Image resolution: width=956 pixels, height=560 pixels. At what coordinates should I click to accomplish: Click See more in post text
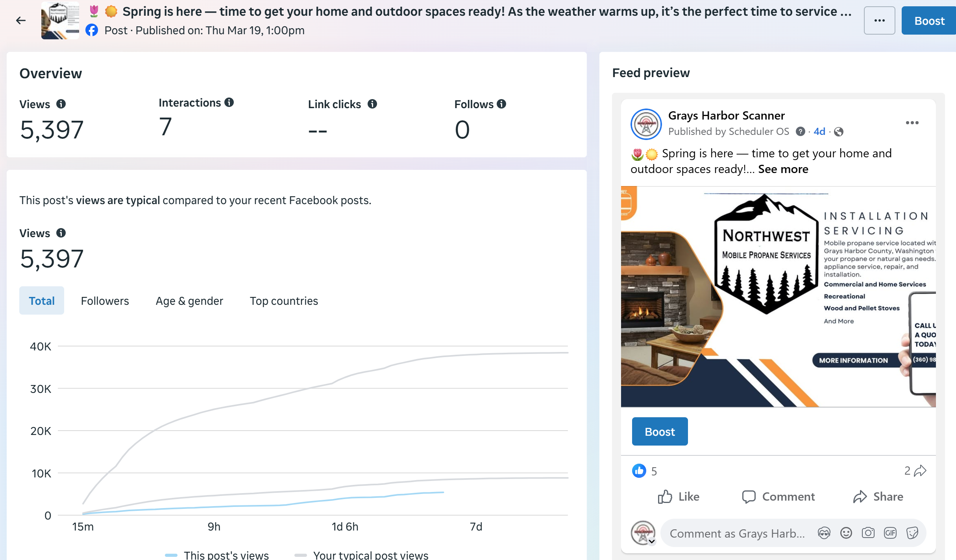pos(783,169)
